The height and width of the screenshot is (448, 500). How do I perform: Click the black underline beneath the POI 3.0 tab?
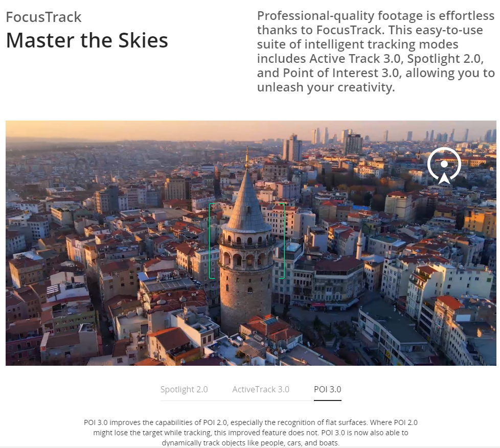click(x=328, y=400)
